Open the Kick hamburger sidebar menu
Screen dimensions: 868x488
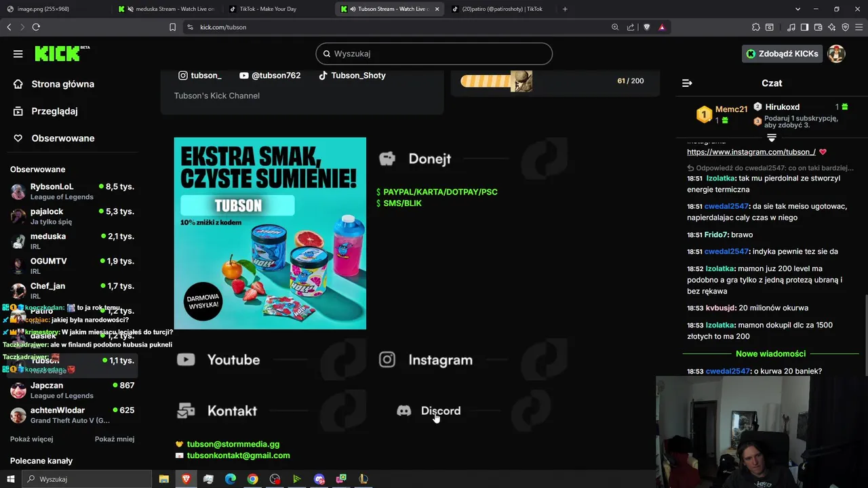tap(18, 54)
